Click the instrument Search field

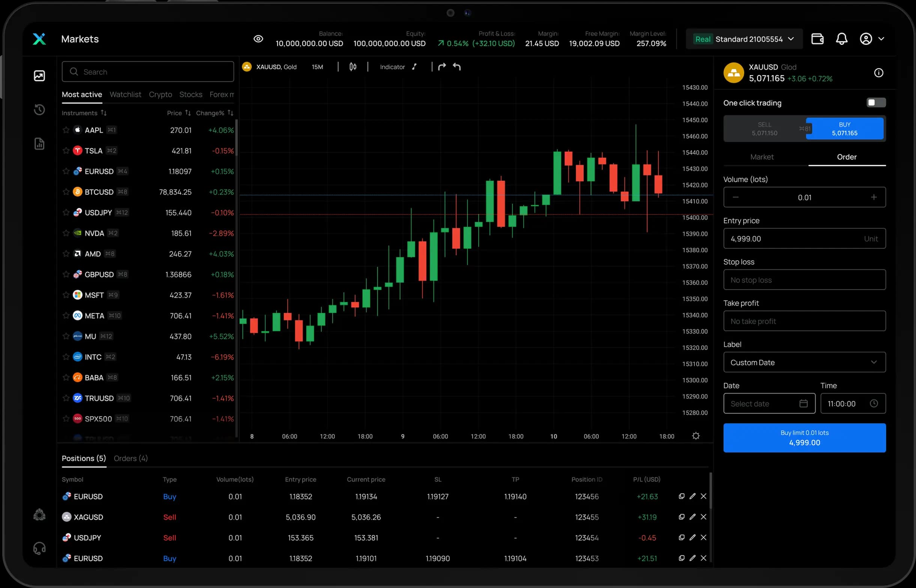[x=148, y=71]
